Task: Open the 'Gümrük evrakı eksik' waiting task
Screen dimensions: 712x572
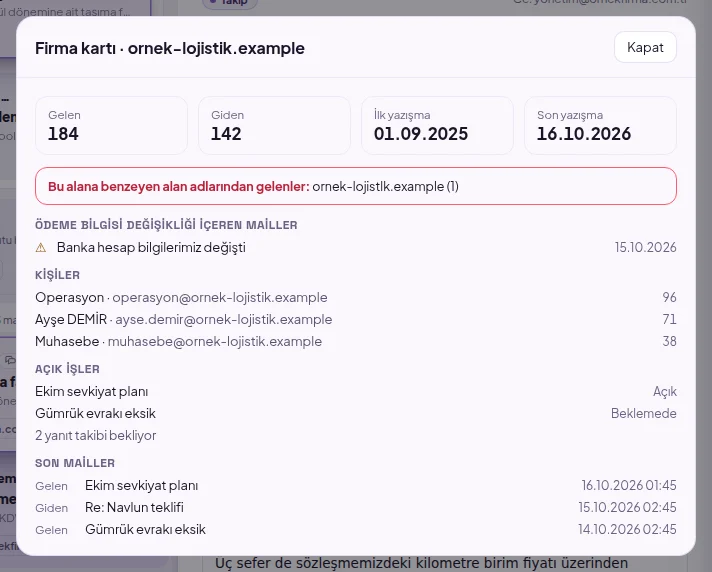Action: tap(356, 413)
